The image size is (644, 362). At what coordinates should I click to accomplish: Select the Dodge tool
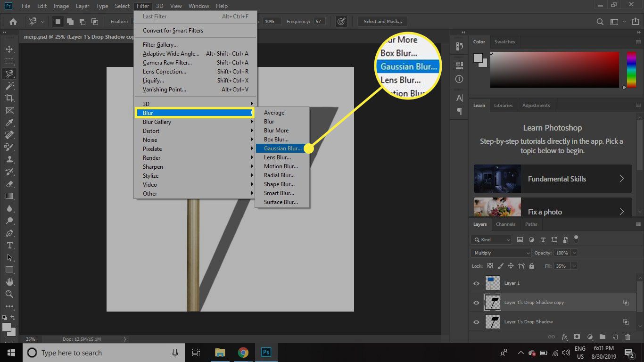click(x=9, y=221)
